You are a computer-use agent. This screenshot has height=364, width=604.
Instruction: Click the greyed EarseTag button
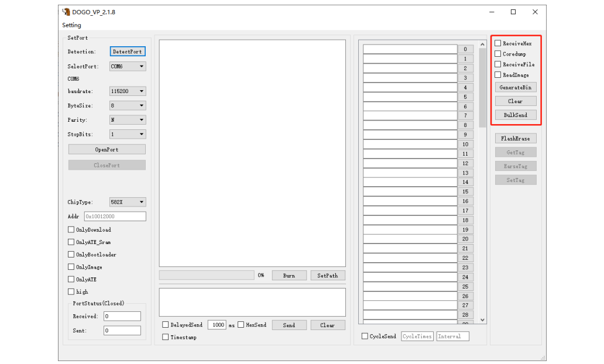tap(516, 166)
